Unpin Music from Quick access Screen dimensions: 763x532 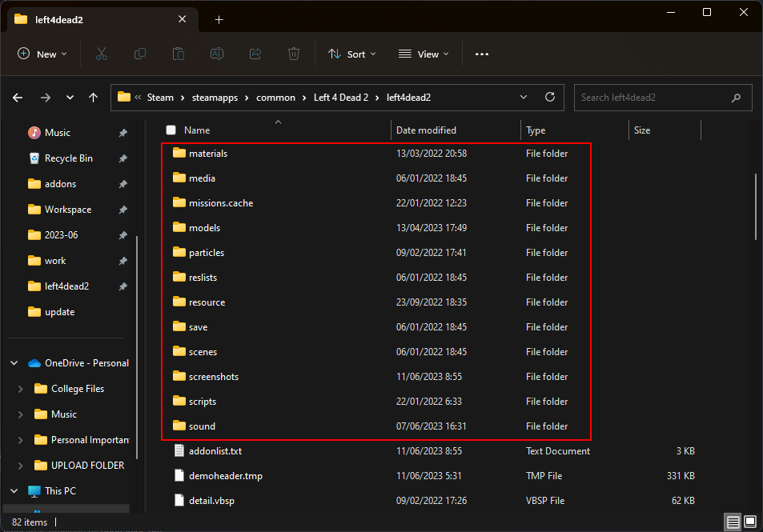122,133
